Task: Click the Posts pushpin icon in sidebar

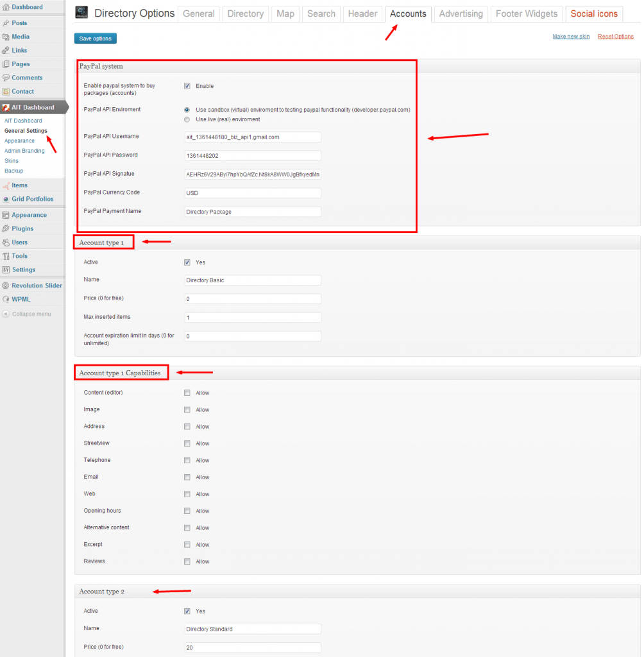Action: (x=6, y=23)
